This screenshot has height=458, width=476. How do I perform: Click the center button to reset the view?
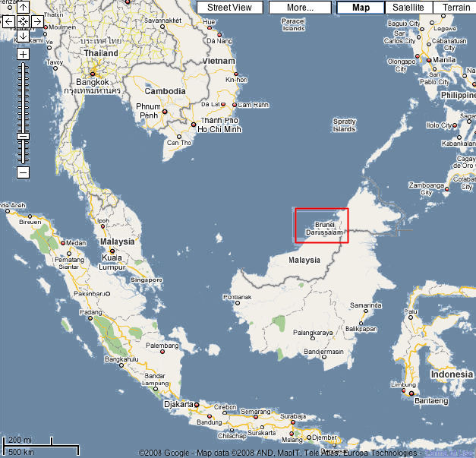[23, 21]
